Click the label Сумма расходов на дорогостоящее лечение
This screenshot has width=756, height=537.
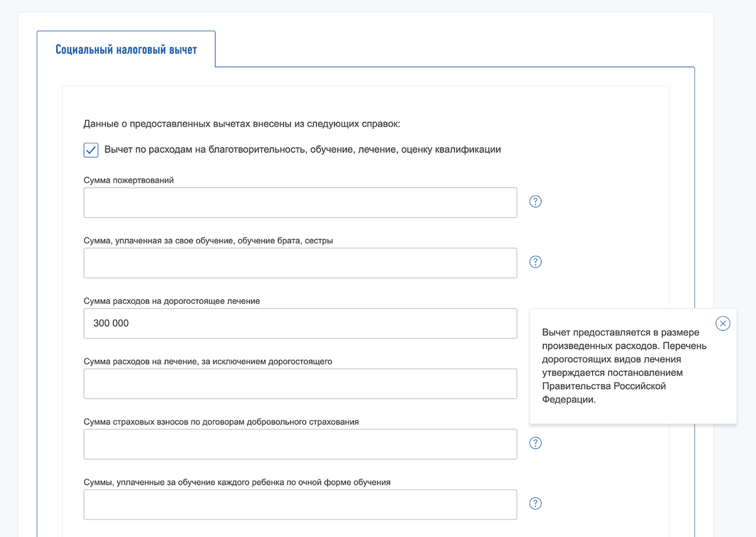coord(172,301)
